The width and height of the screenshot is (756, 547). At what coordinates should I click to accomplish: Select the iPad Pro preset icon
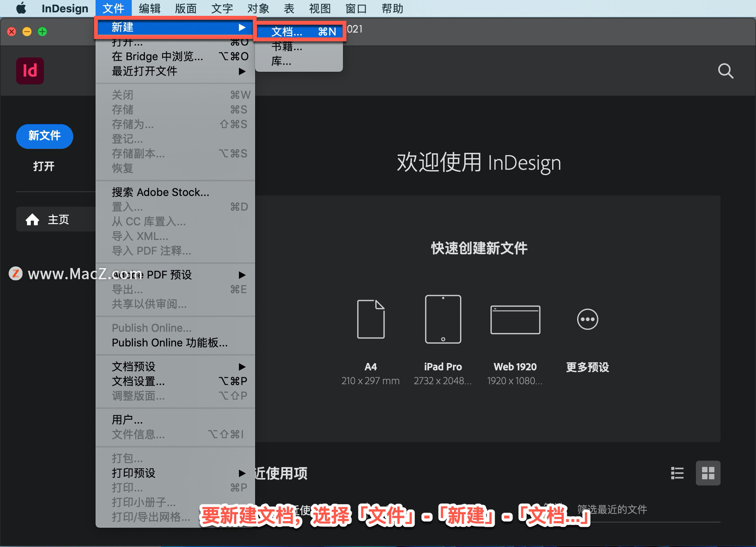point(443,319)
